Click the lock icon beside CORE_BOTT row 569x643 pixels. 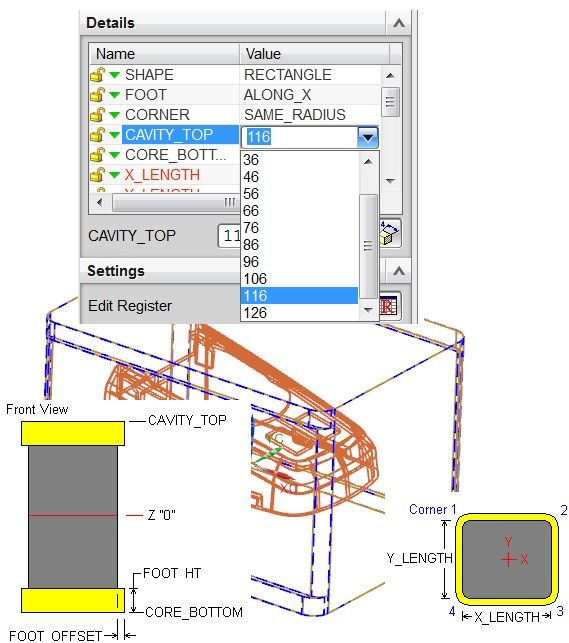pos(97,155)
